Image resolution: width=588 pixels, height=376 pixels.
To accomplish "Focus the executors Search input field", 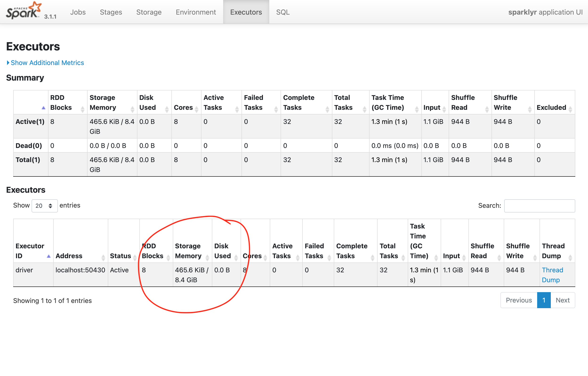I will (x=540, y=206).
